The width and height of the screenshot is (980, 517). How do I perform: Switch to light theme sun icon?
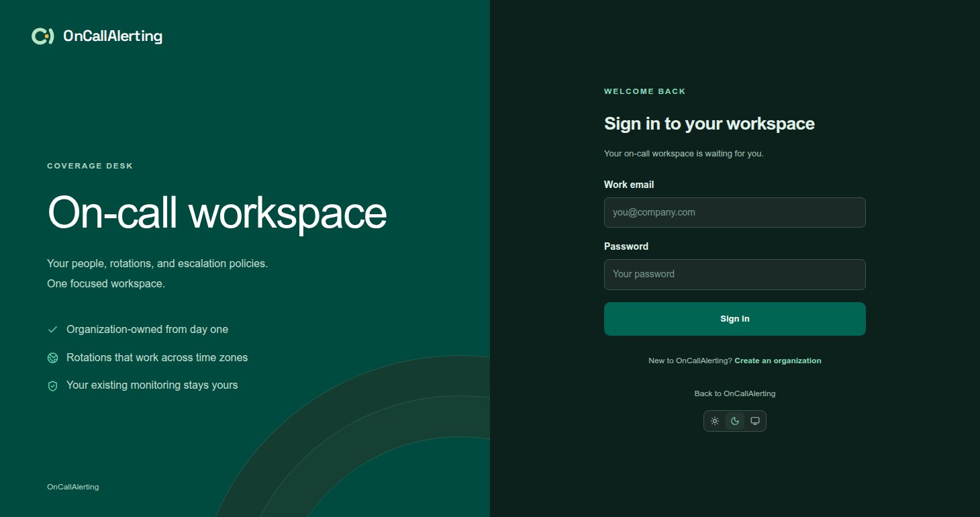coord(715,421)
